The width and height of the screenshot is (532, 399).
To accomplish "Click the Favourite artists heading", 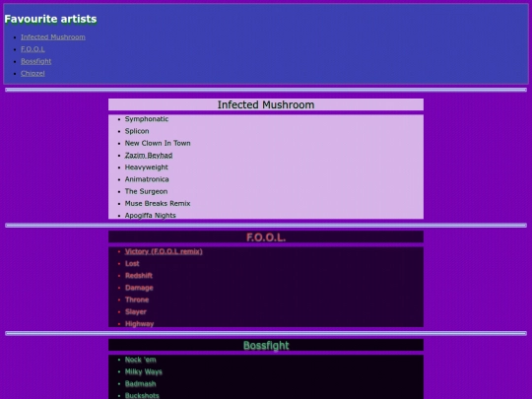I will click(x=50, y=19).
